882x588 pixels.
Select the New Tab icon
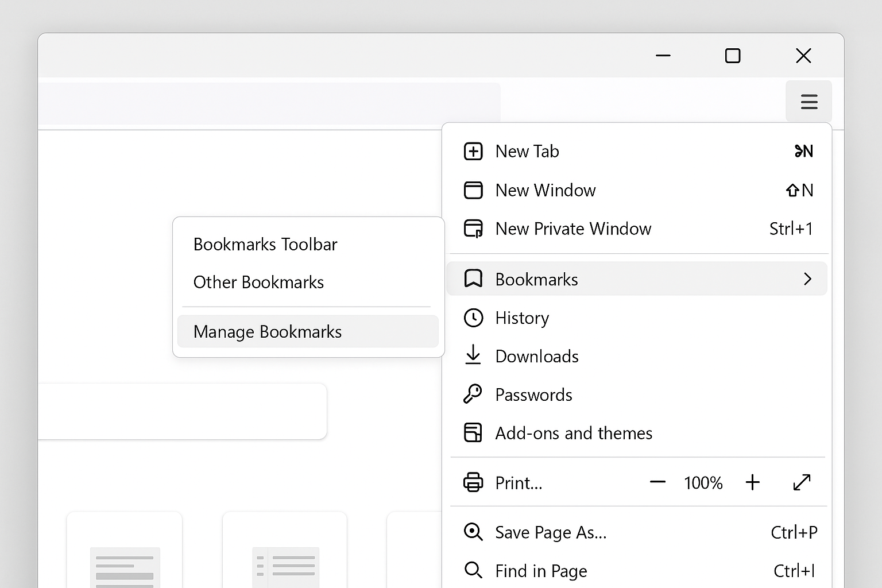473,151
